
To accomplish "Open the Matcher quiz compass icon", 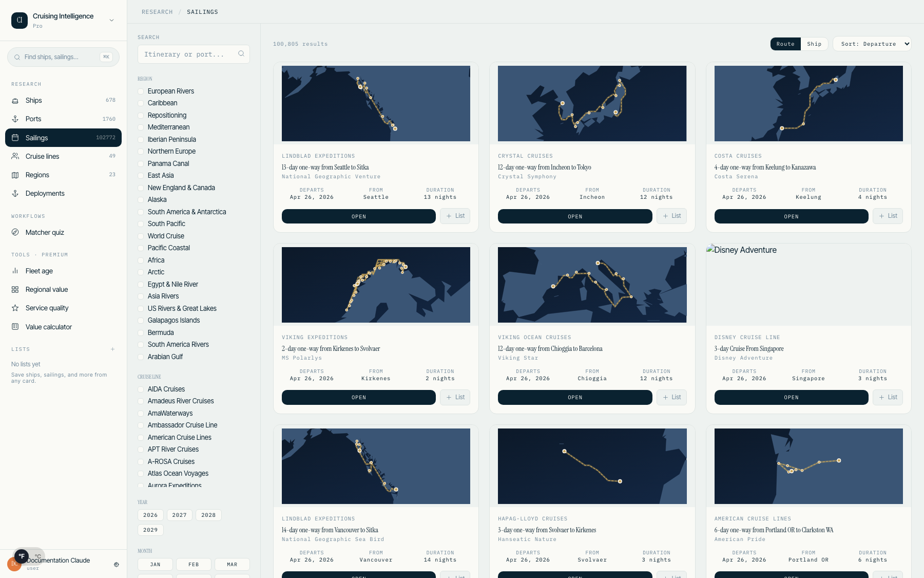I will [x=15, y=232].
